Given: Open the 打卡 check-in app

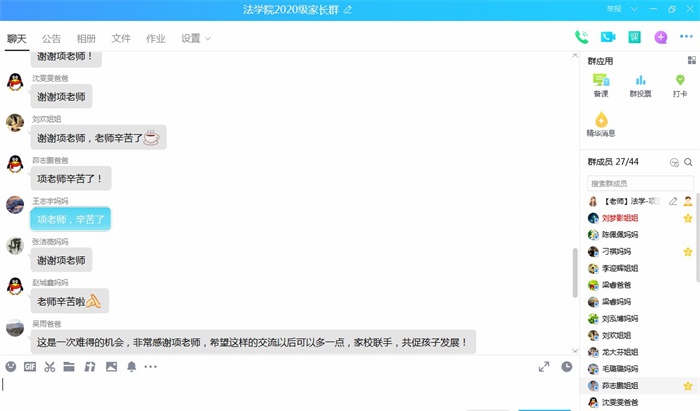Looking at the screenshot, I should pyautogui.click(x=680, y=86).
